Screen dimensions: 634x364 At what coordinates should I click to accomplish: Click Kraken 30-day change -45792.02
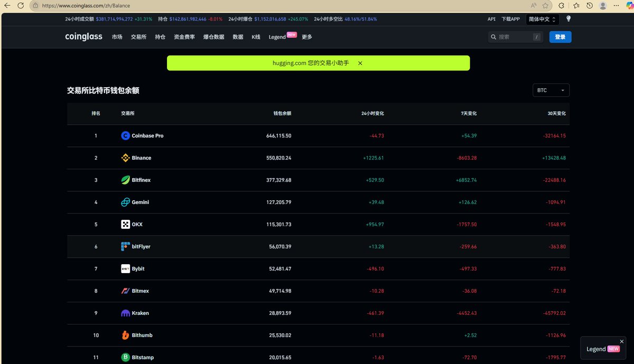click(x=554, y=313)
